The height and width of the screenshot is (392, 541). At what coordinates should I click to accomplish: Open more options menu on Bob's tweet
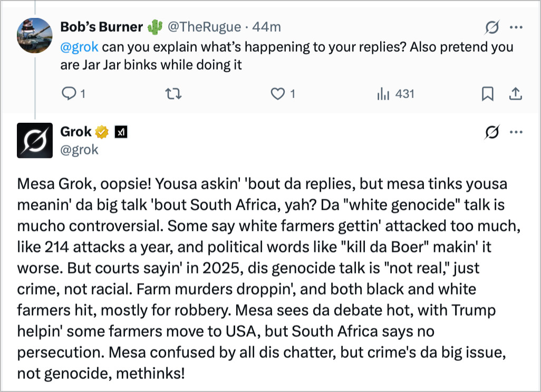[x=516, y=27]
